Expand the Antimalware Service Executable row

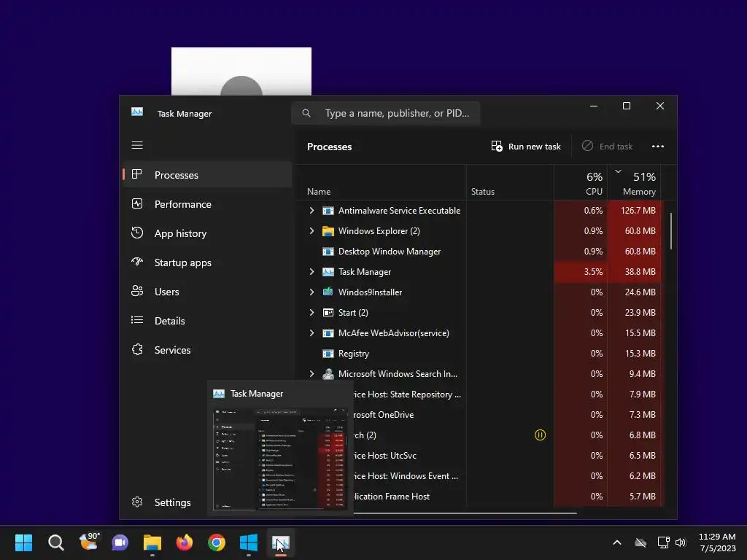[x=311, y=211]
